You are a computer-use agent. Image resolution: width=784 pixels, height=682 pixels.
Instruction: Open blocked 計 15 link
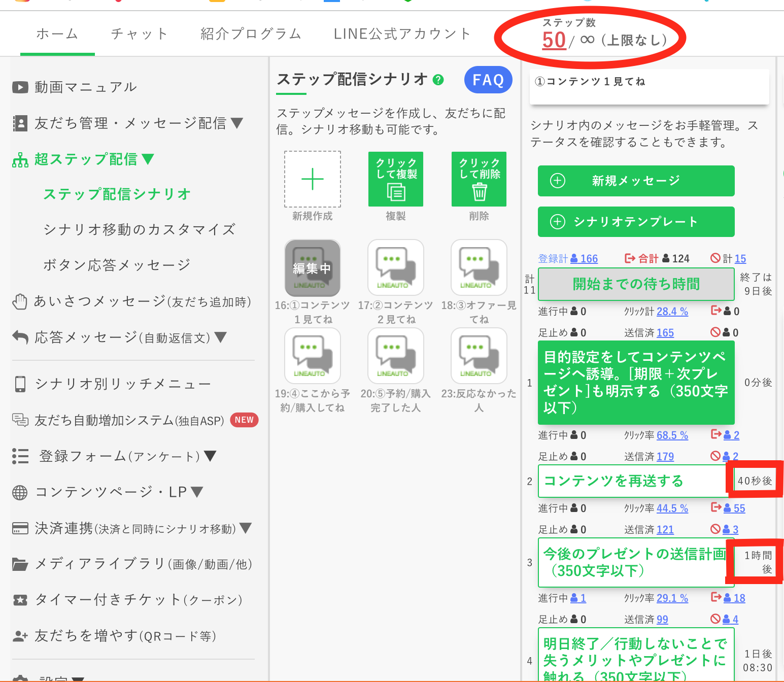tap(740, 259)
